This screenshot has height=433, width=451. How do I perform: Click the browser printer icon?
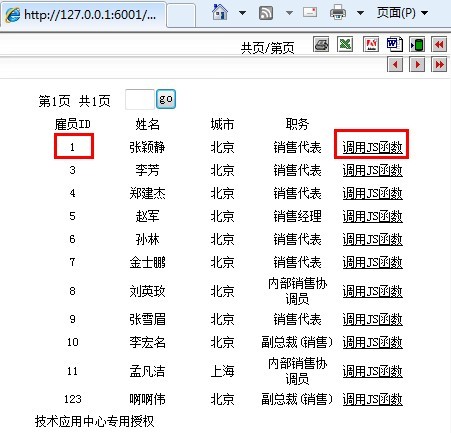pyautogui.click(x=338, y=13)
